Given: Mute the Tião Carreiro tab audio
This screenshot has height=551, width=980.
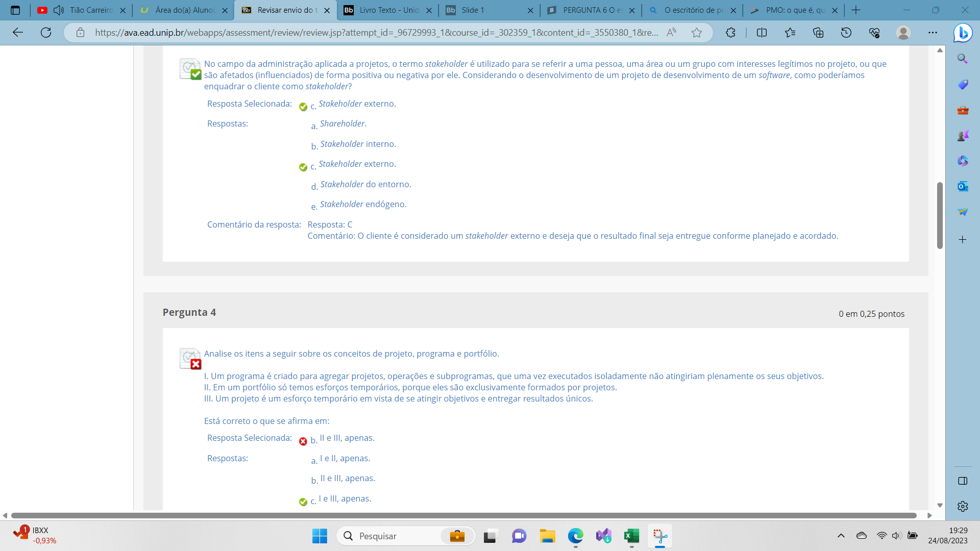Looking at the screenshot, I should click(59, 10).
